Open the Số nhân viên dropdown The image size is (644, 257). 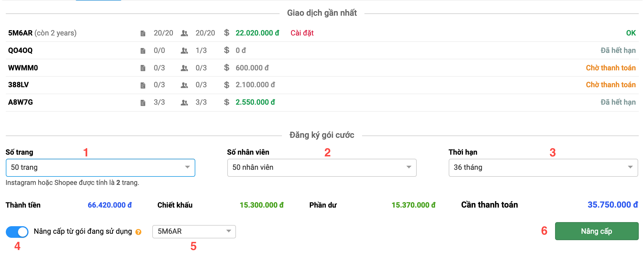point(322,167)
